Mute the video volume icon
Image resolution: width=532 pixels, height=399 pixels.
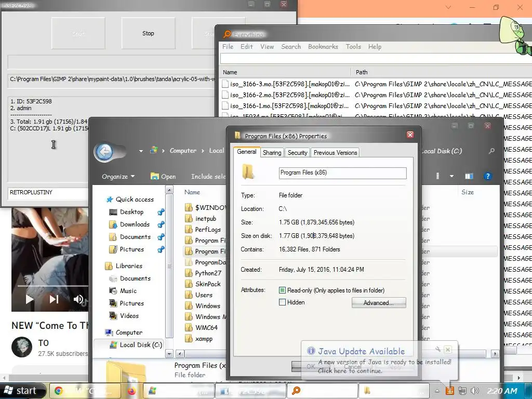pyautogui.click(x=78, y=299)
